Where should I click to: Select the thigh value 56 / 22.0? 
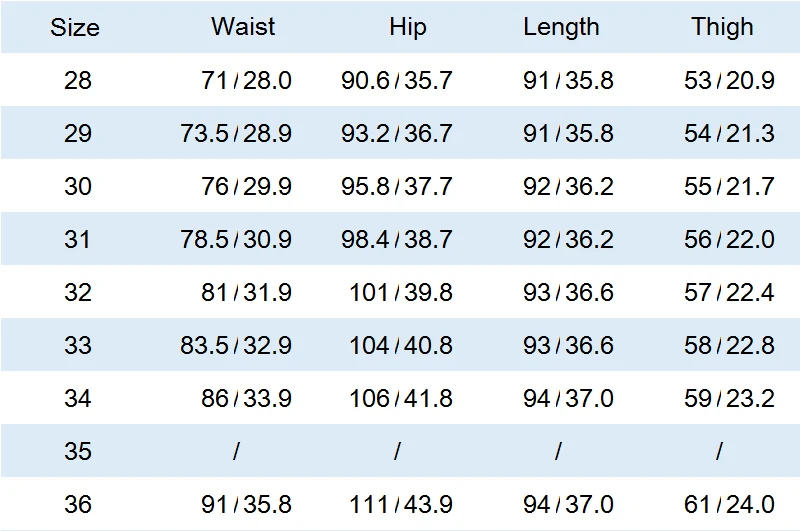click(x=729, y=239)
